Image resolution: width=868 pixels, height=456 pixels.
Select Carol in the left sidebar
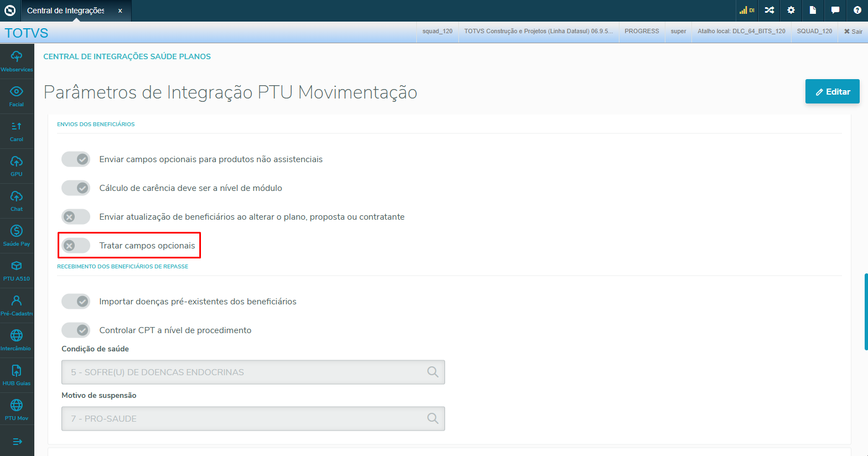pyautogui.click(x=17, y=131)
